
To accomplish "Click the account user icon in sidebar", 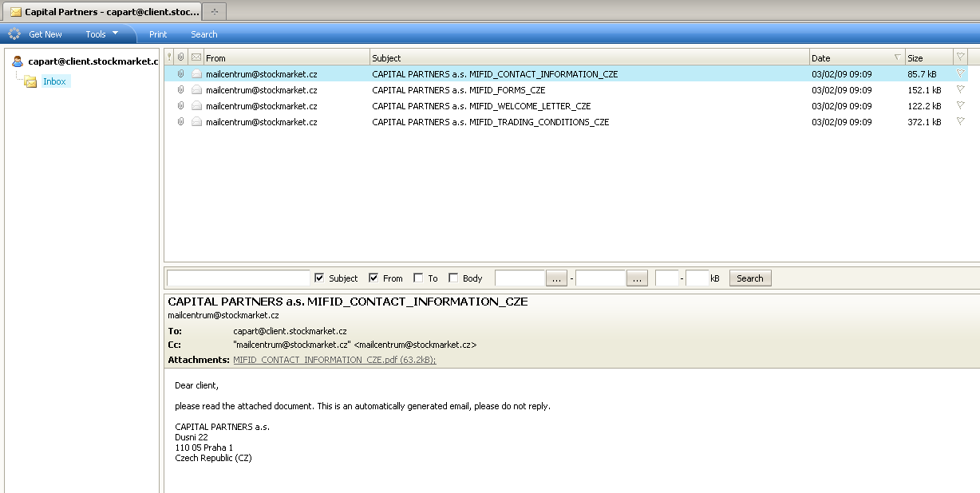I will tap(18, 61).
